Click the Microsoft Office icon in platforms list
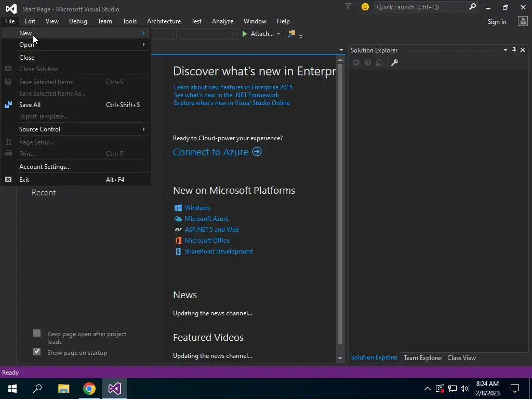Viewport: 532px width, 399px height. click(x=178, y=240)
